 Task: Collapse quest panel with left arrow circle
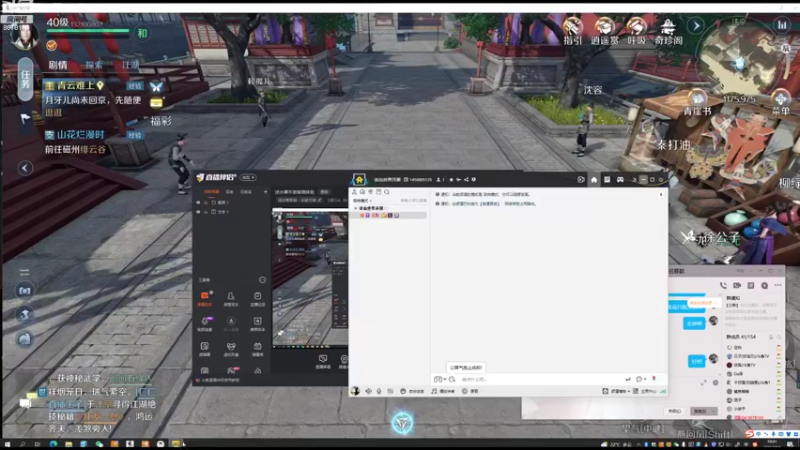tap(25, 168)
